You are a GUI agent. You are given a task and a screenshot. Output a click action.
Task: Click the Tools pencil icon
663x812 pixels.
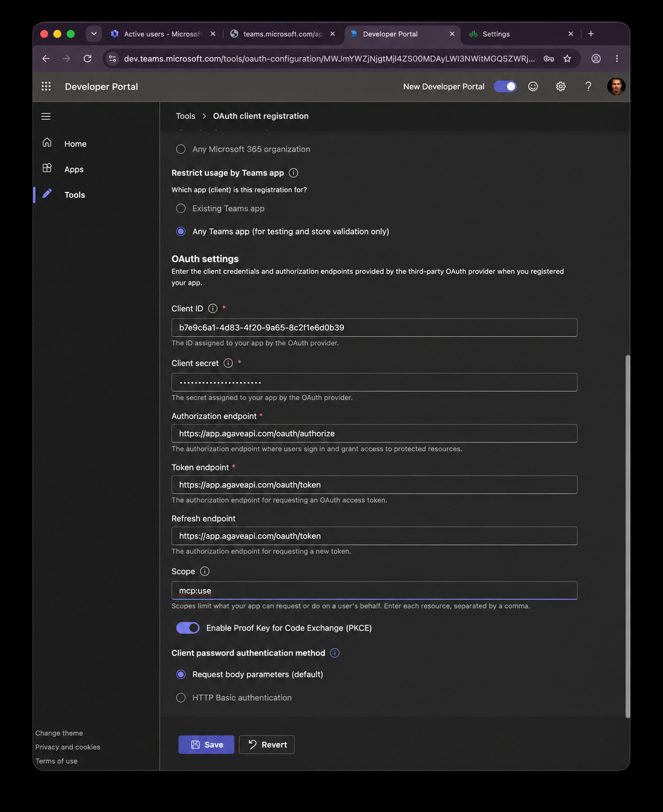click(47, 194)
